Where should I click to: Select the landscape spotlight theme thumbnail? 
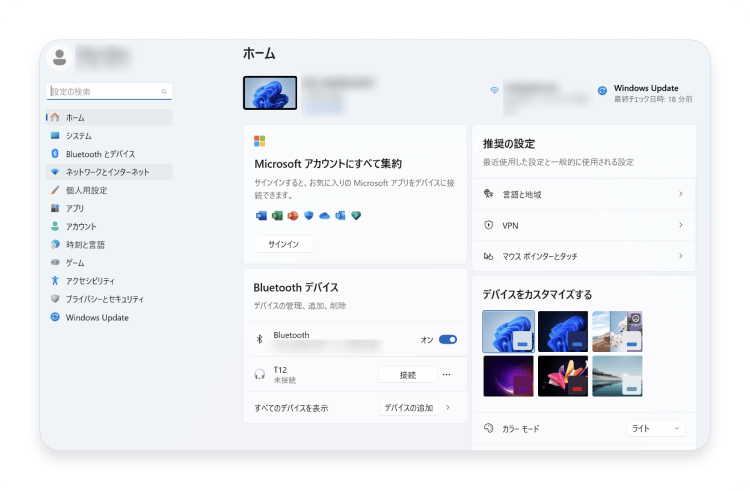tap(618, 331)
